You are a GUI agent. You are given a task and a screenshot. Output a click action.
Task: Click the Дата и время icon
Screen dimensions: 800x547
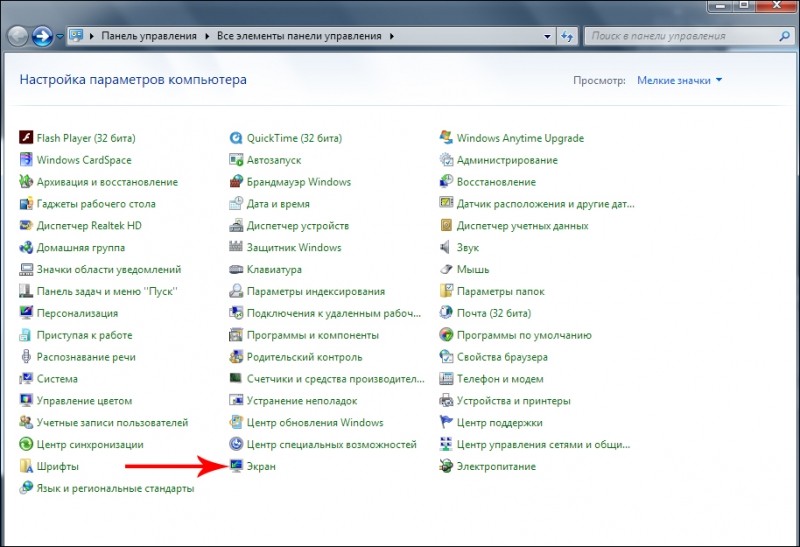[236, 204]
